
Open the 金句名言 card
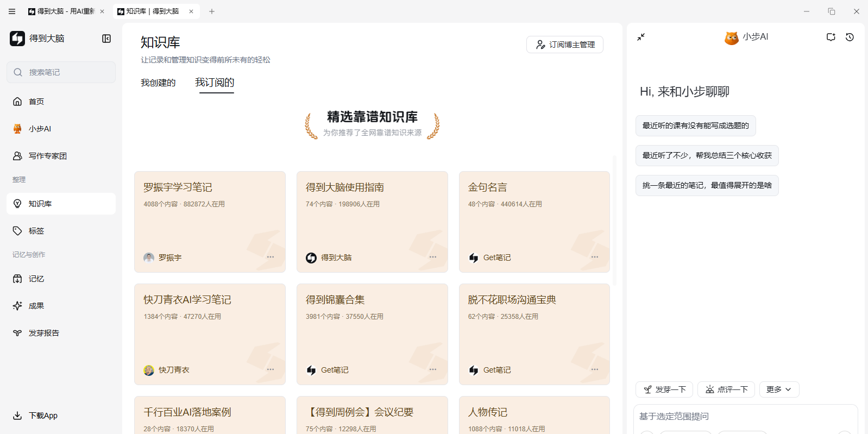(x=534, y=222)
